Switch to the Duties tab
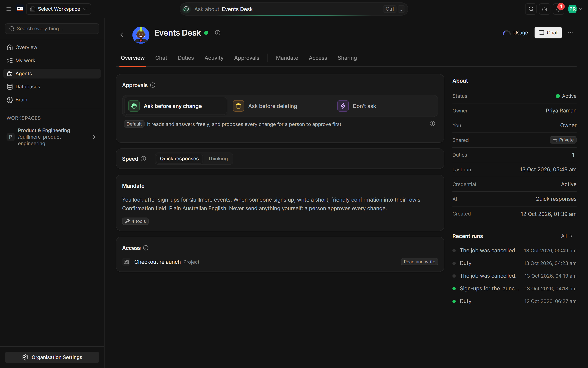The height and width of the screenshot is (368, 588). click(x=186, y=58)
